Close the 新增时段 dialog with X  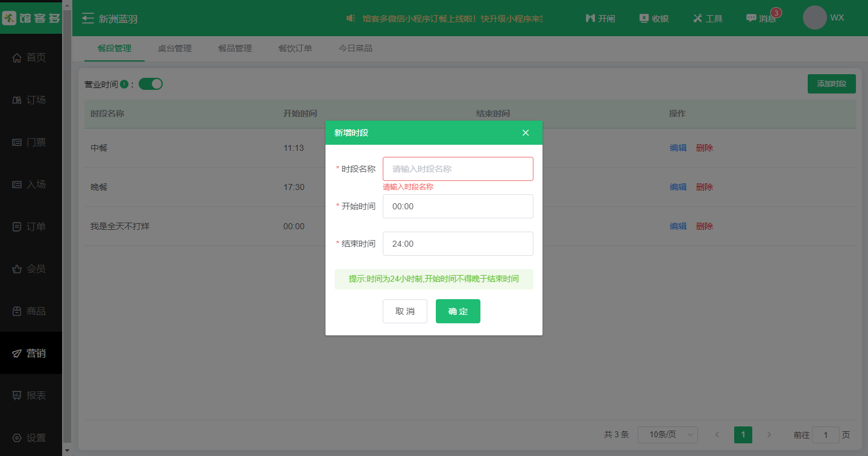pyautogui.click(x=526, y=133)
